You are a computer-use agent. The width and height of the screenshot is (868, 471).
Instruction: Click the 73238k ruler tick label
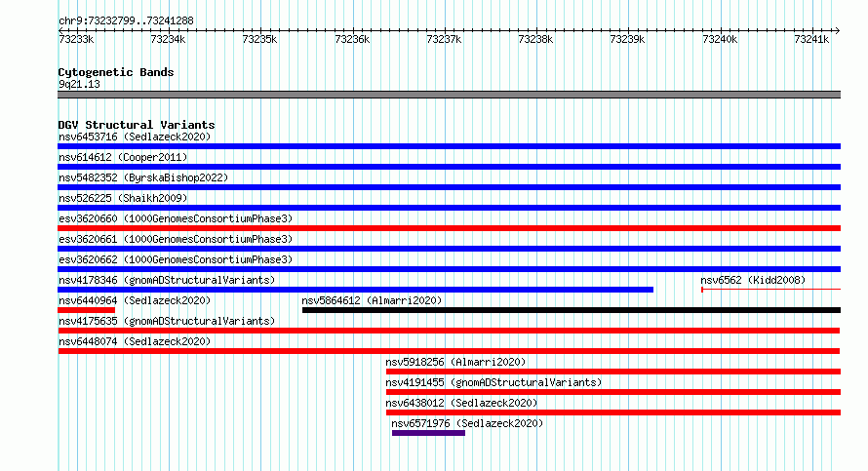[535, 39]
